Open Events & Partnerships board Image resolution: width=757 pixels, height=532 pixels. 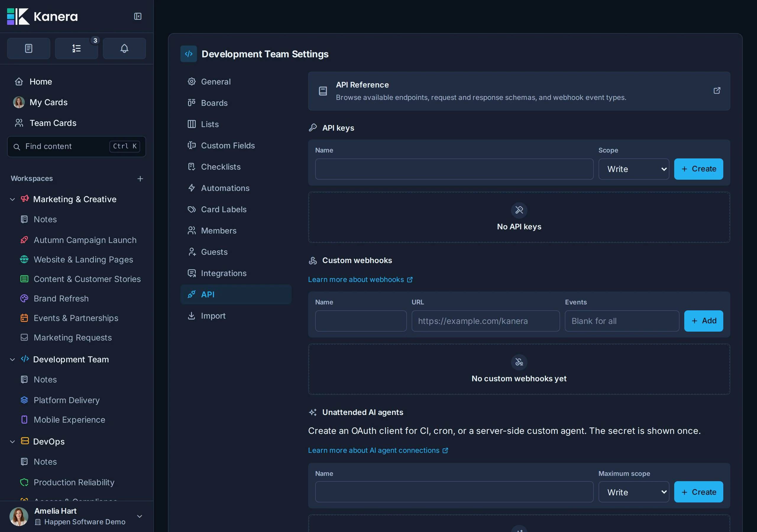point(69,318)
